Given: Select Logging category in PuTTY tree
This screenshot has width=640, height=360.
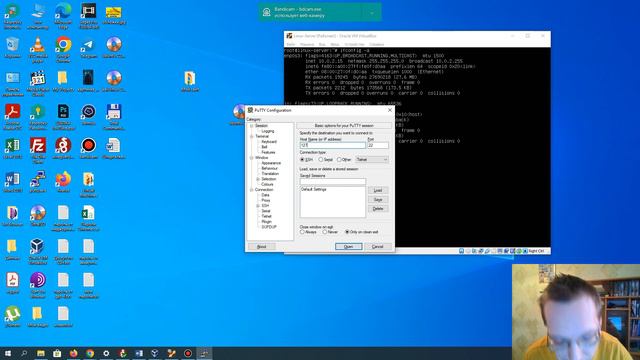Looking at the screenshot, I should pos(268,131).
